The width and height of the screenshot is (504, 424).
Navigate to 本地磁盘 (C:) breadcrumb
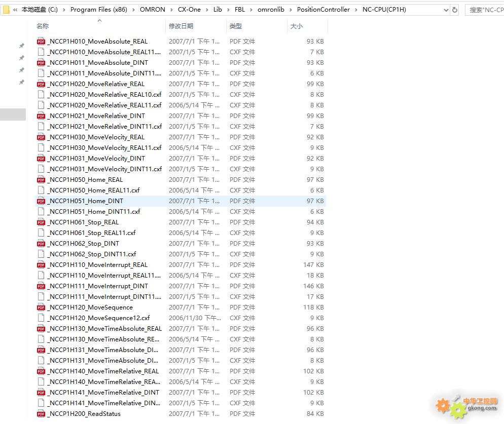tap(40, 10)
